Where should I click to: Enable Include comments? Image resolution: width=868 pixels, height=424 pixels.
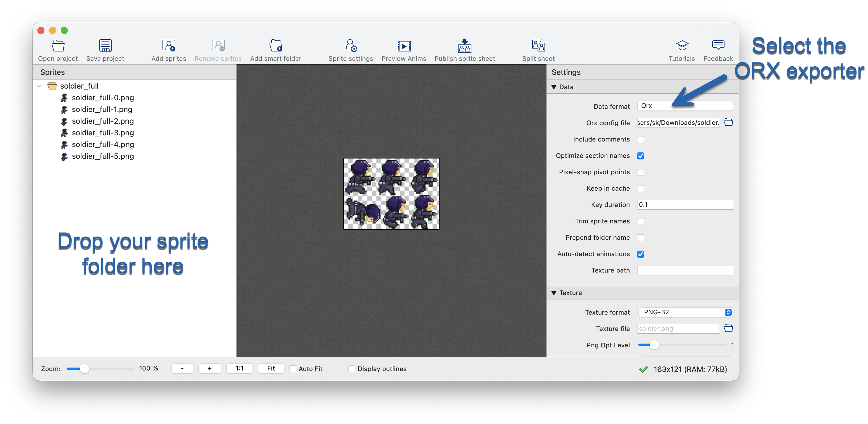(x=641, y=139)
